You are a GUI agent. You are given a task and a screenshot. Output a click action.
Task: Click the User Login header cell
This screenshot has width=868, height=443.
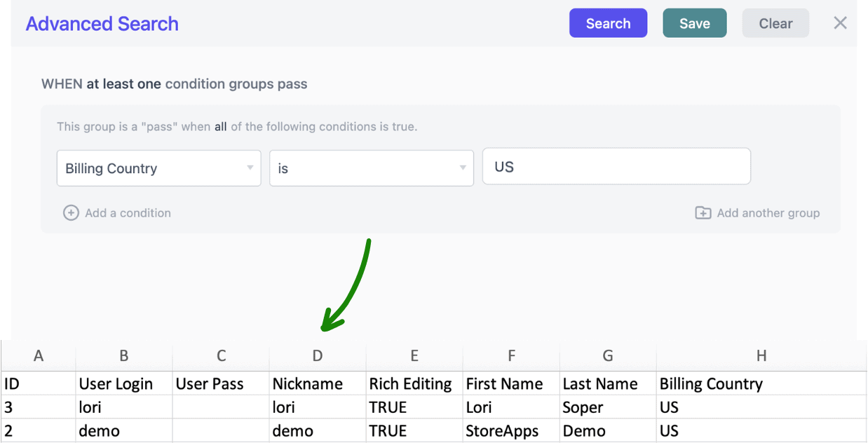tap(116, 384)
